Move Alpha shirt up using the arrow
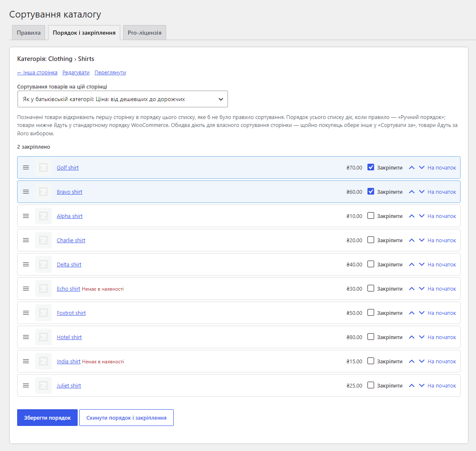The height and width of the screenshot is (451, 476). tap(412, 216)
